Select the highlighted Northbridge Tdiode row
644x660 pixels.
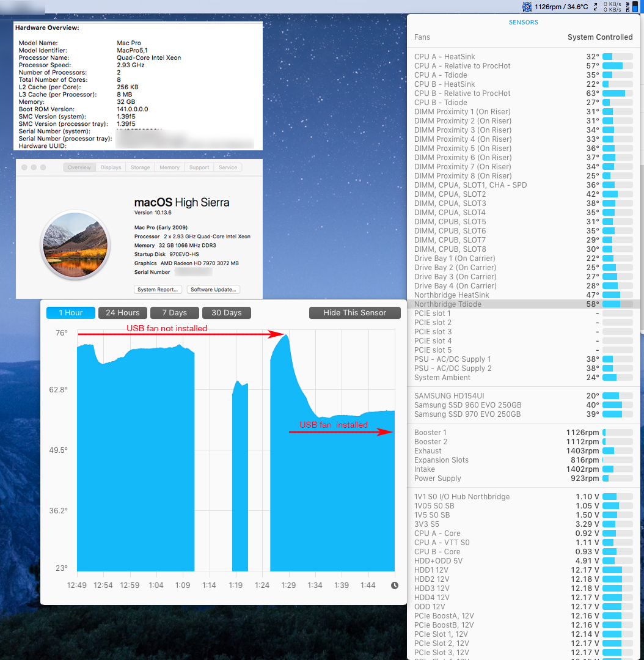point(523,304)
